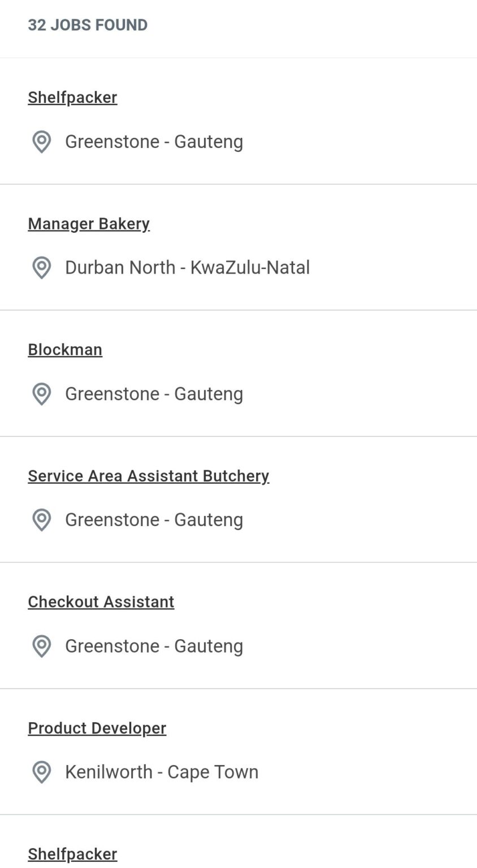This screenshot has height=868, width=477.
Task: Open the Shelfpacker listing below Product Developer
Action: point(72,854)
